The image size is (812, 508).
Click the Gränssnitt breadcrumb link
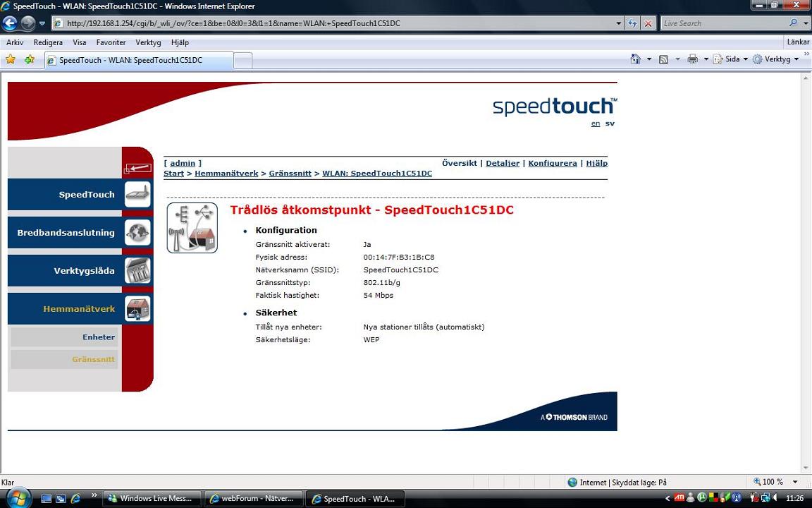click(290, 173)
